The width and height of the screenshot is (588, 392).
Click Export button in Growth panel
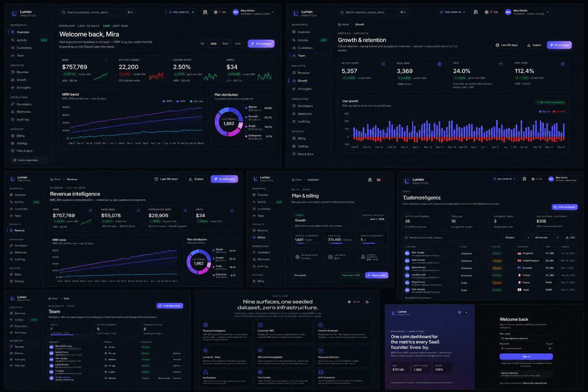tap(534, 45)
